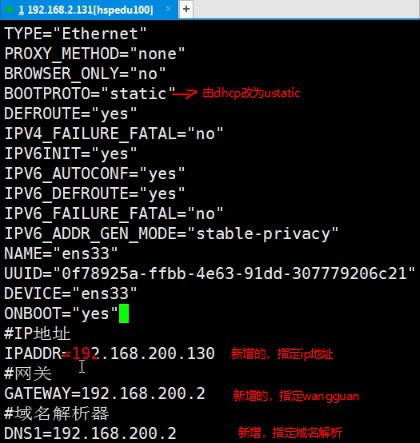420x443 pixels.
Task: Click the green connection status dot
Action: [x=9, y=10]
